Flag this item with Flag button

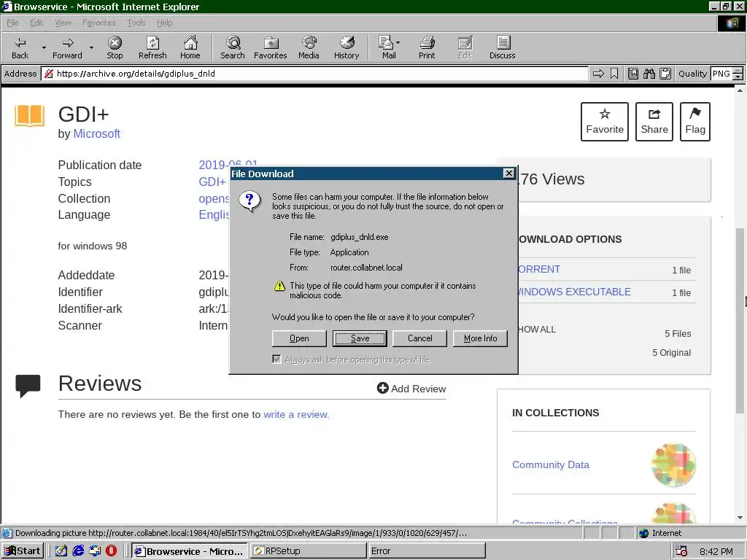pos(695,122)
